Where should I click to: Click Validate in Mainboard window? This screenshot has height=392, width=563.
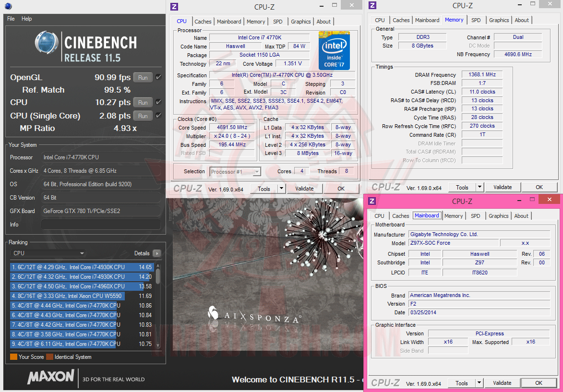pyautogui.click(x=503, y=383)
